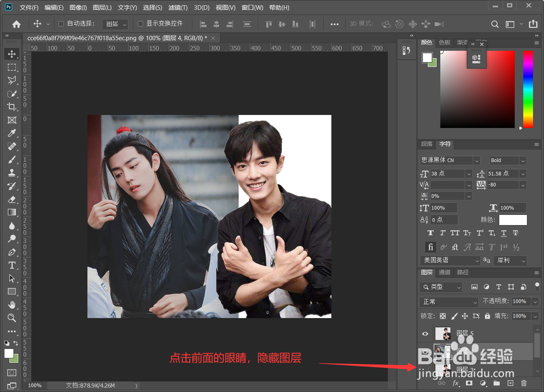Select the Pen tool
Image resolution: width=544 pixels, height=392 pixels.
click(x=12, y=252)
